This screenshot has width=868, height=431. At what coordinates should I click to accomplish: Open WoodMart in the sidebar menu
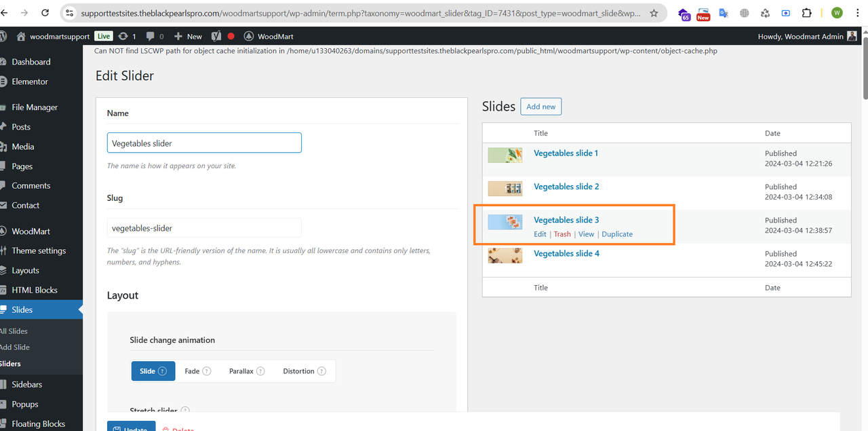pos(31,231)
